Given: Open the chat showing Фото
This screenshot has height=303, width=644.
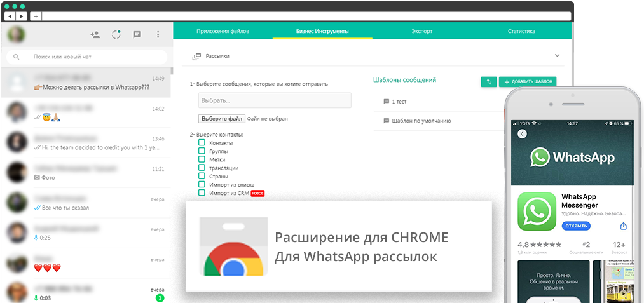Looking at the screenshot, I should pos(86,173).
